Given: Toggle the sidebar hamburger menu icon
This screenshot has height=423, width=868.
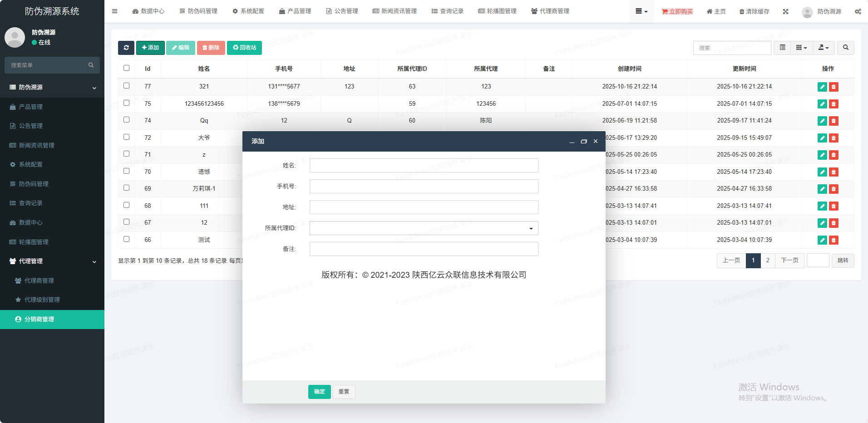Looking at the screenshot, I should click(x=115, y=11).
